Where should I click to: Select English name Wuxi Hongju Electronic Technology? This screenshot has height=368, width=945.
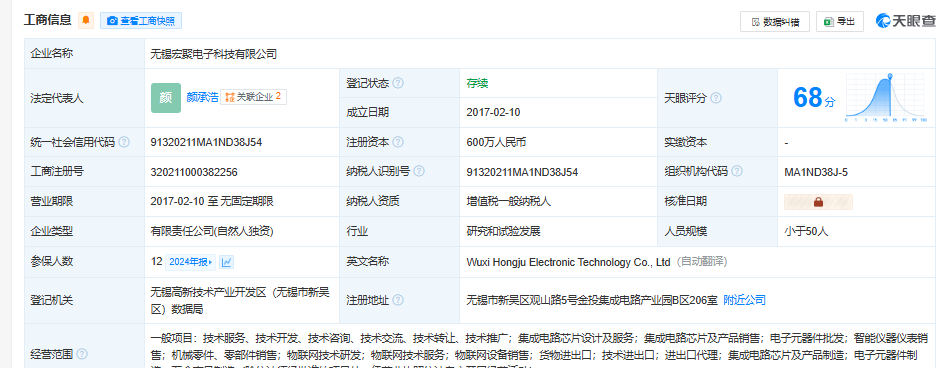[x=568, y=262]
